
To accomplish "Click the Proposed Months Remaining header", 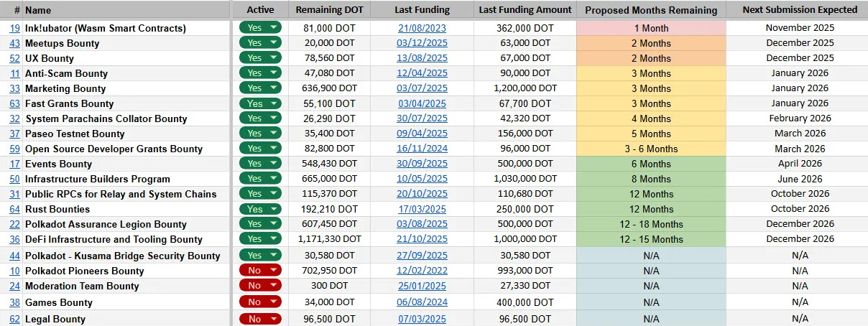I will [651, 10].
